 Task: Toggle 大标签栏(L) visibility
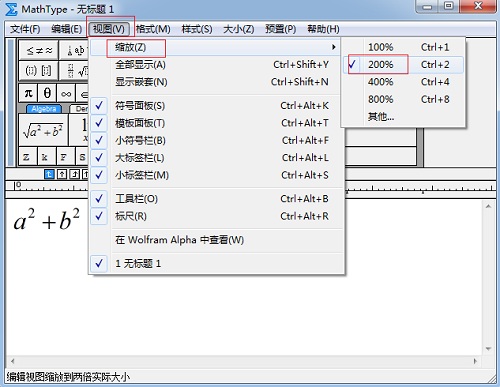(217, 158)
